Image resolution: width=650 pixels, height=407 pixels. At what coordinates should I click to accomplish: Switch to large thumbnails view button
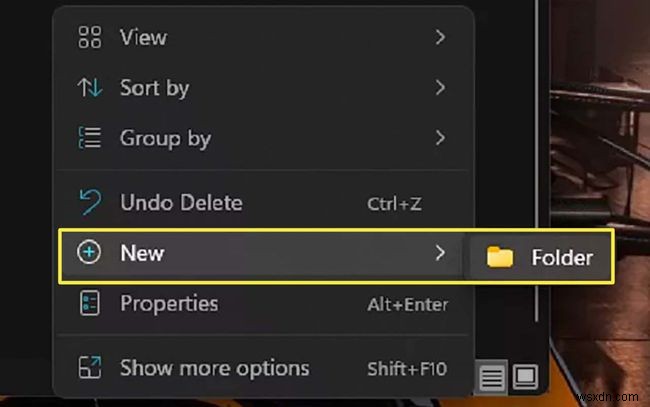[x=525, y=378]
